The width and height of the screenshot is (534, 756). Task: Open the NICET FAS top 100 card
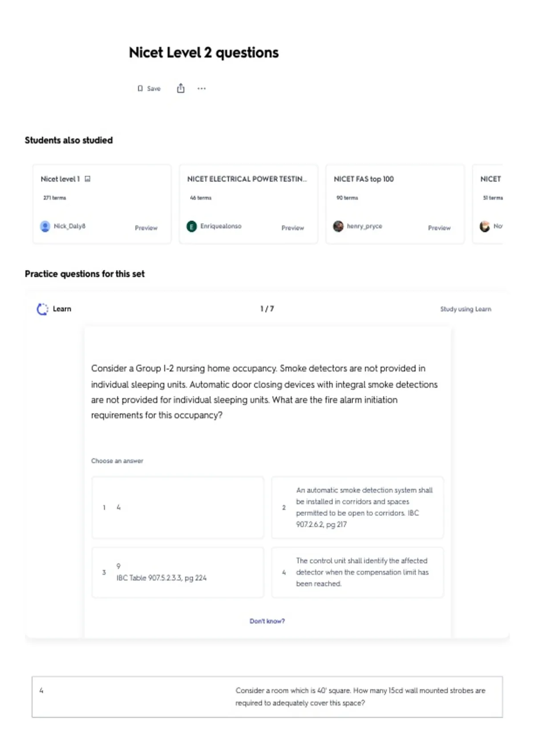(395, 204)
